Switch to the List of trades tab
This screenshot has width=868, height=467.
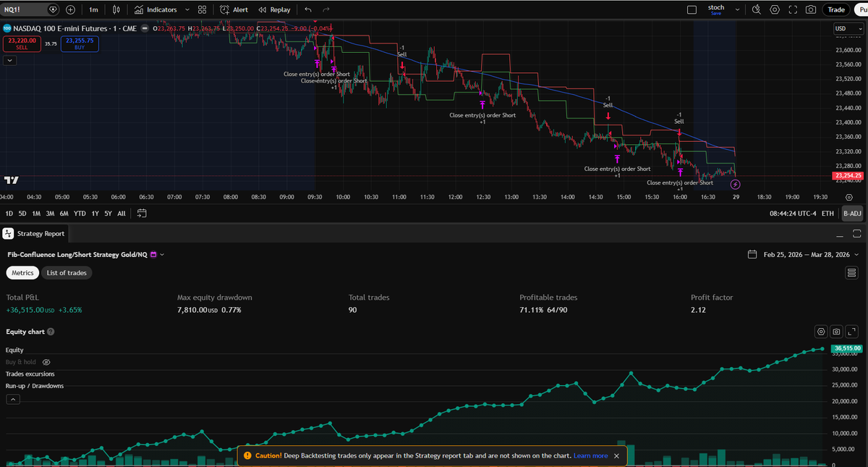(67, 273)
